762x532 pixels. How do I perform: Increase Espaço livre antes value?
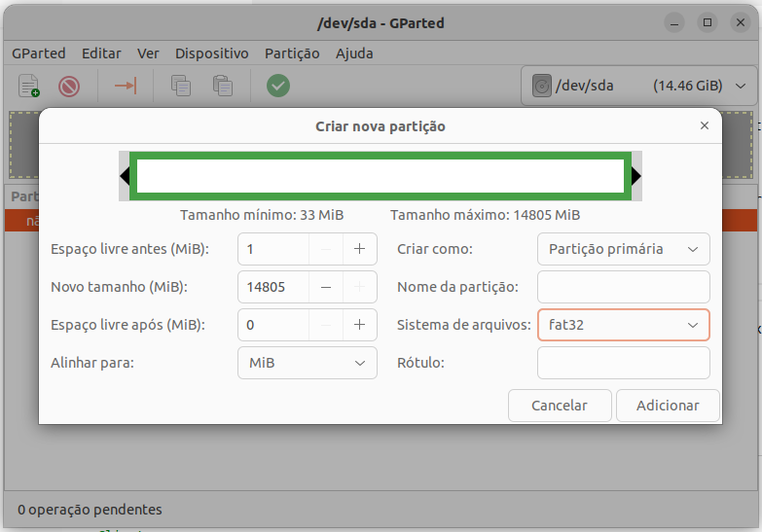point(360,249)
